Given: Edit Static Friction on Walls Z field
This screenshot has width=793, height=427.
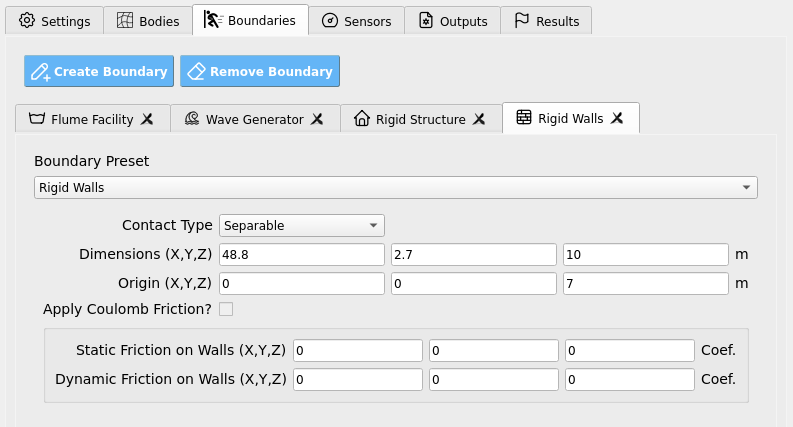Looking at the screenshot, I should click(630, 351).
